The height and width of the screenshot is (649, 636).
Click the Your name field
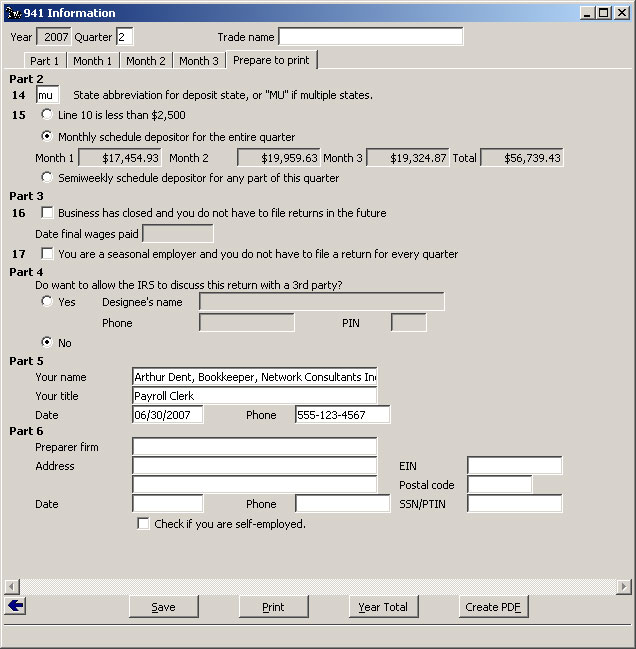click(254, 377)
